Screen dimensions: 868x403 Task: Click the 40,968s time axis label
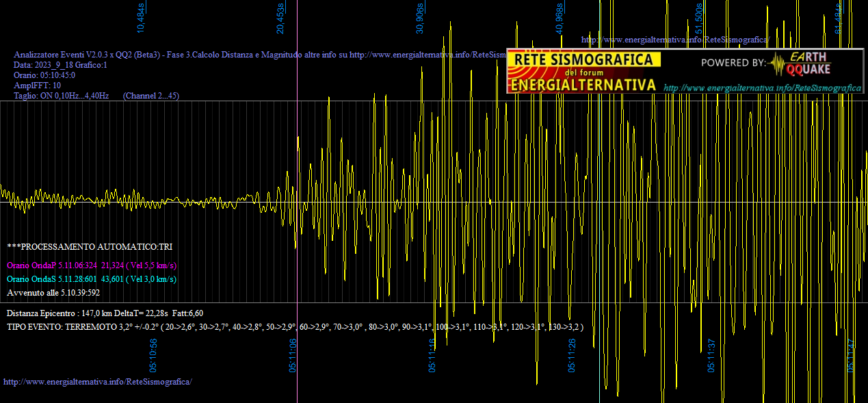tap(560, 18)
